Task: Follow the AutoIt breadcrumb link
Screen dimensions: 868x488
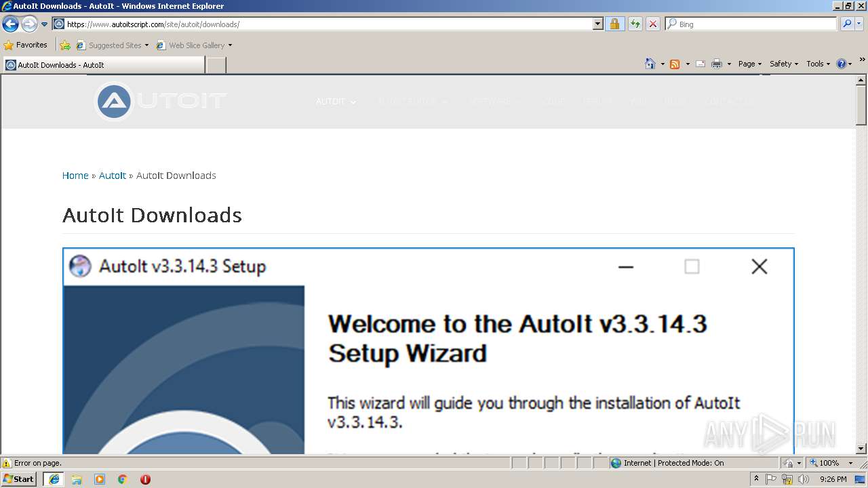Action: pyautogui.click(x=113, y=176)
